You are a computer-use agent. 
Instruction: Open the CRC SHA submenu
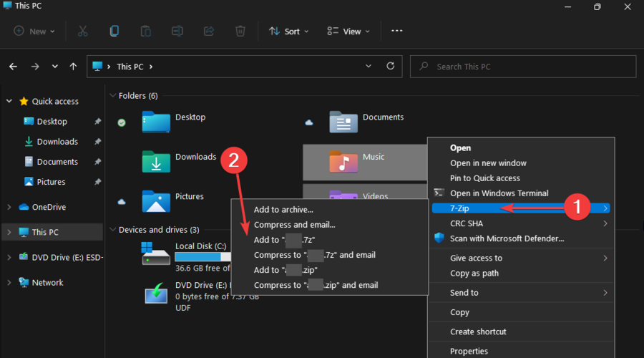click(521, 223)
